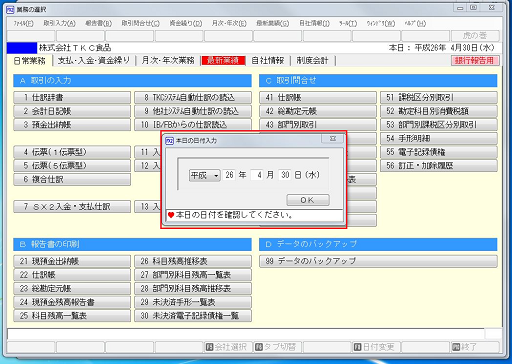Image resolution: width=512 pixels, height=364 pixels.
Task: Open the 取引問合せ(C) menu
Action: (140, 23)
